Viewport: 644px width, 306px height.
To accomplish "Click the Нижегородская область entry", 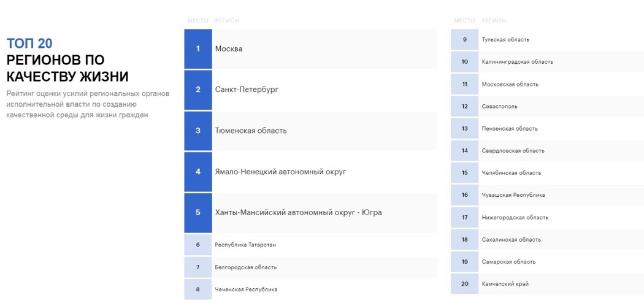I will (547, 217).
